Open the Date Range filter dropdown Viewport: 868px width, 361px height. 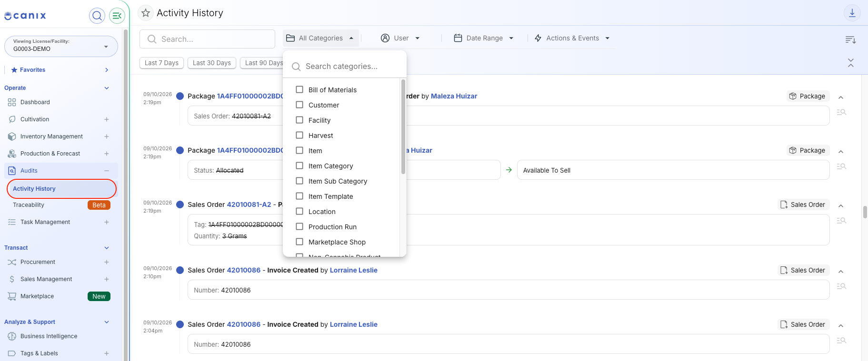(x=484, y=38)
